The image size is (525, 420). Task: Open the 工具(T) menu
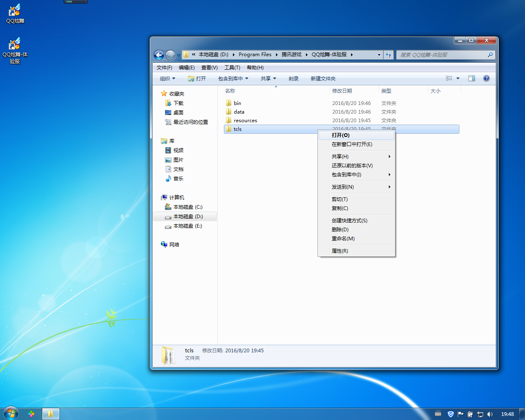[232, 68]
